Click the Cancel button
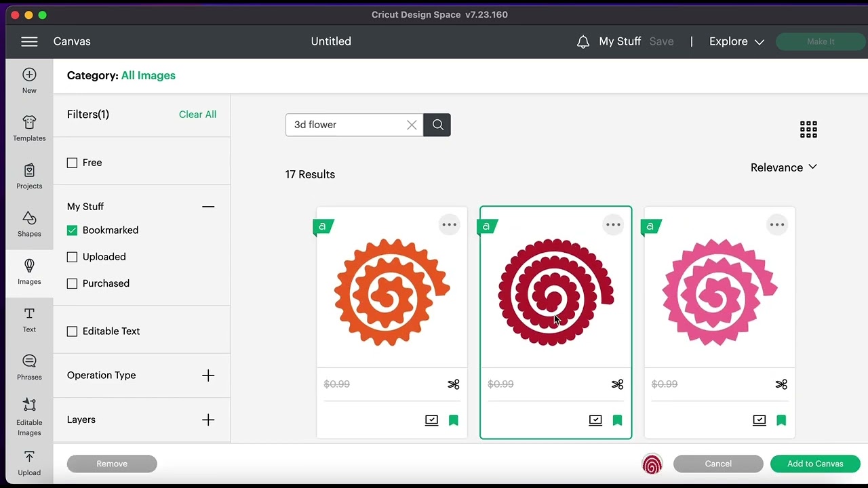 (x=718, y=464)
